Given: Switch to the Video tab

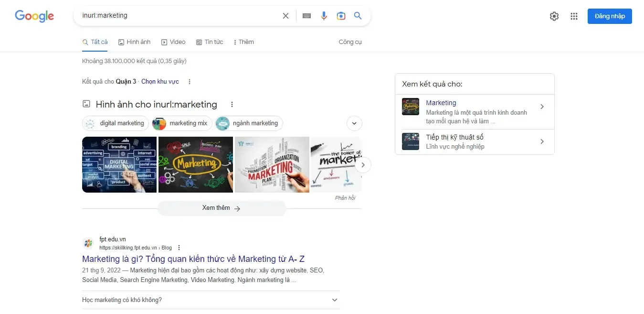Looking at the screenshot, I should coord(173,42).
